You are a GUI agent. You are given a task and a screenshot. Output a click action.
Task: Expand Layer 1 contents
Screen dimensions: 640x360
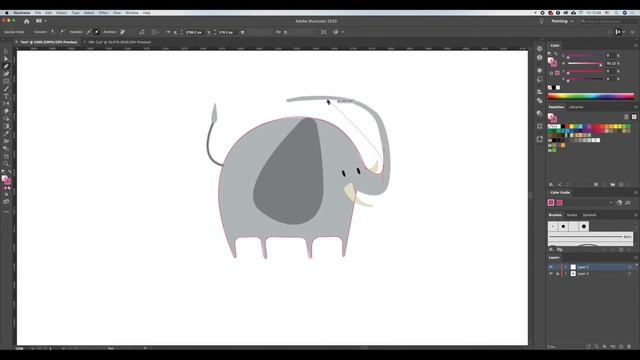[566, 274]
